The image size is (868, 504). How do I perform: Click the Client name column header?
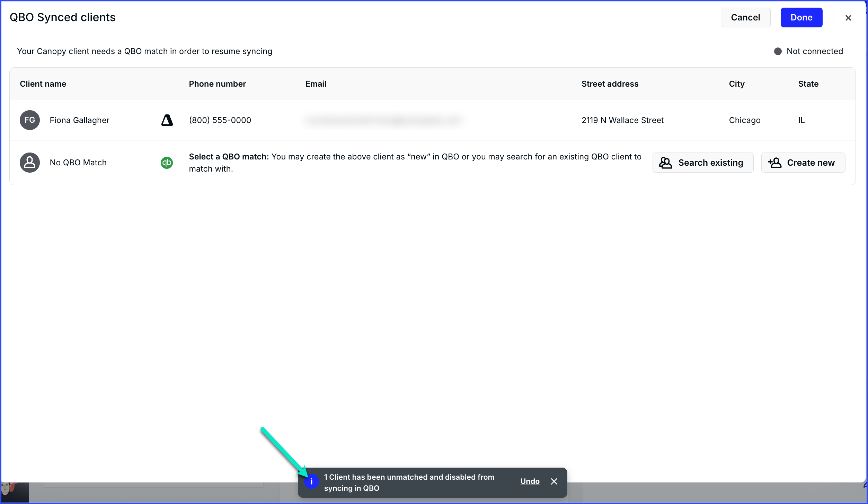[43, 84]
